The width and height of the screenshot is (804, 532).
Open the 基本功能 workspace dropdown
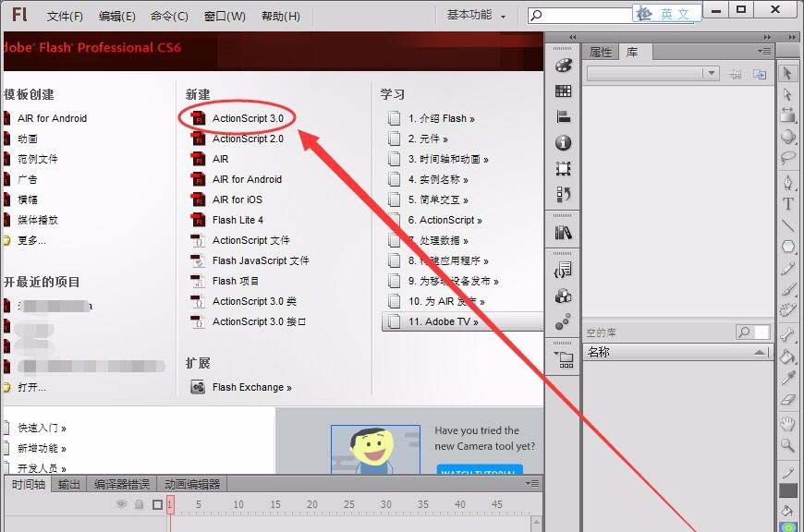[476, 16]
